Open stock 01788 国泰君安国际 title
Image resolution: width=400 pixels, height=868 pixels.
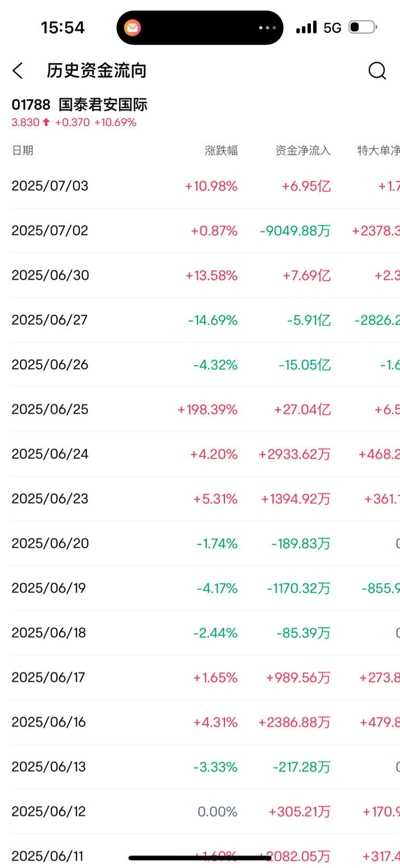(x=80, y=105)
